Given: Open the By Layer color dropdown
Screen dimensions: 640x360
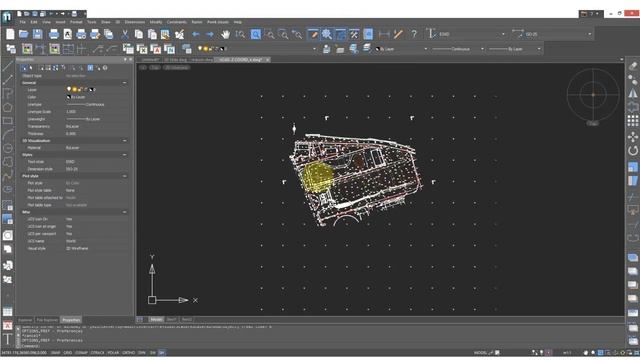Looking at the screenshot, I should (425, 49).
